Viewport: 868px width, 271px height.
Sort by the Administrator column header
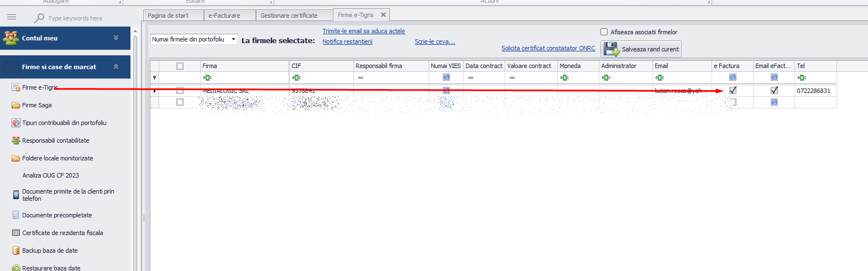[626, 66]
